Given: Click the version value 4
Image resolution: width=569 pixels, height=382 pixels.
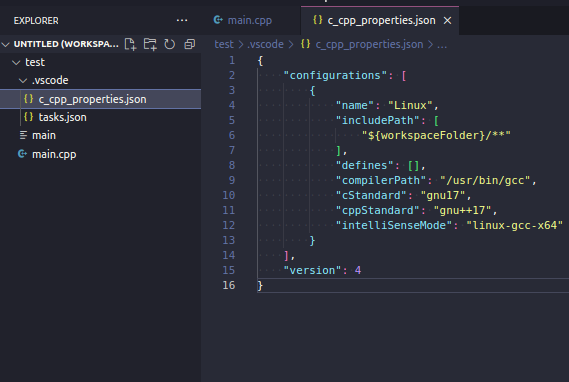Looking at the screenshot, I should (358, 271).
